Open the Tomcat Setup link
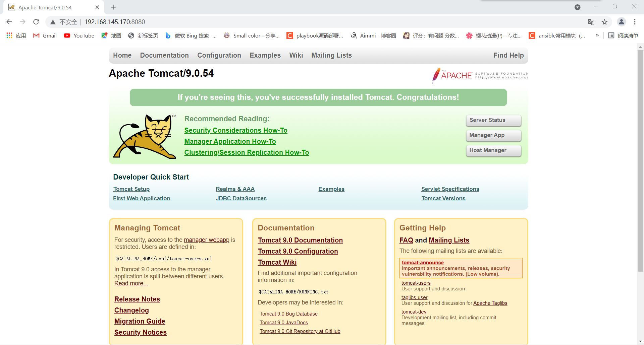The height and width of the screenshot is (345, 644). pos(131,189)
